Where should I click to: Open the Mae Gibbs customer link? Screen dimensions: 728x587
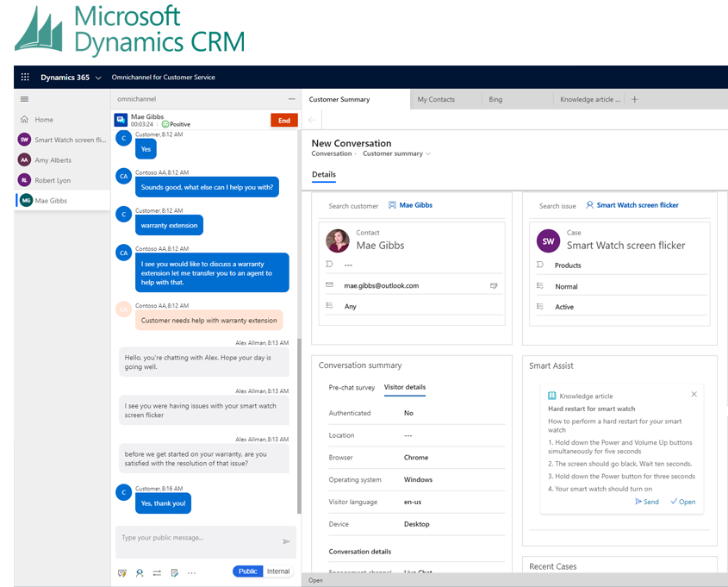click(415, 205)
